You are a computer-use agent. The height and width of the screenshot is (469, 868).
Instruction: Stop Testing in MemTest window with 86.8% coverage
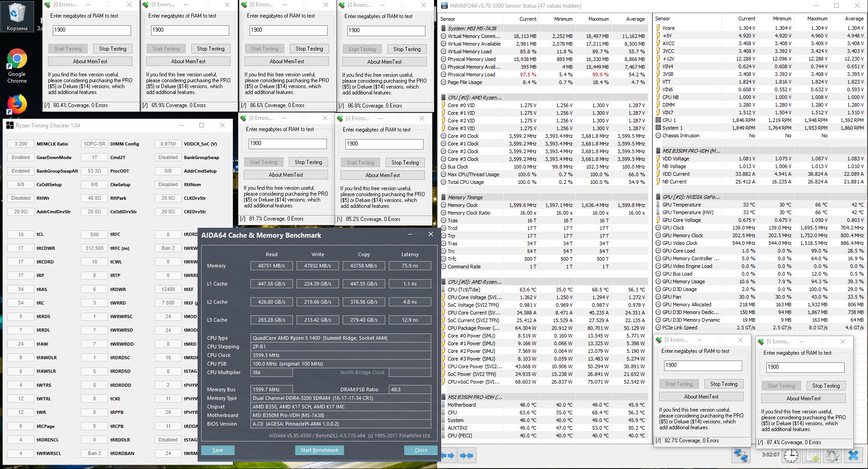click(x=407, y=49)
